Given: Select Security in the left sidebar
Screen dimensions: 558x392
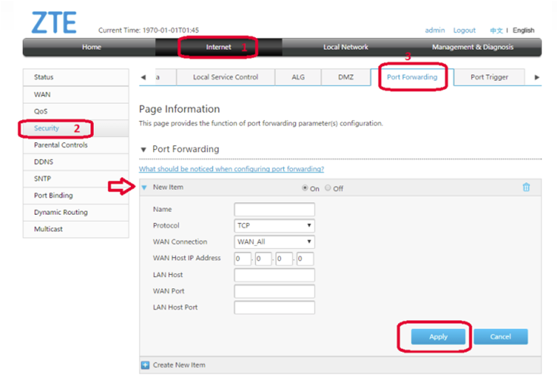Looking at the screenshot, I should 46,128.
